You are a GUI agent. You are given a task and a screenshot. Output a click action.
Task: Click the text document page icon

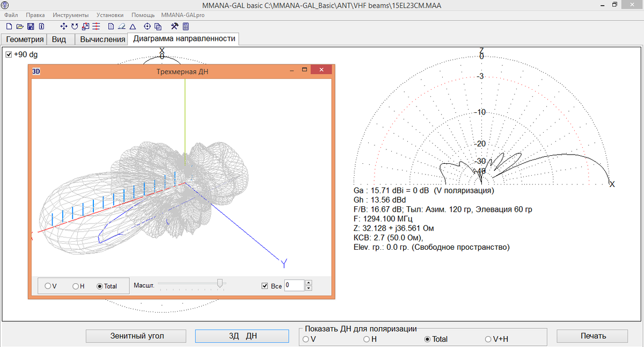coord(111,26)
